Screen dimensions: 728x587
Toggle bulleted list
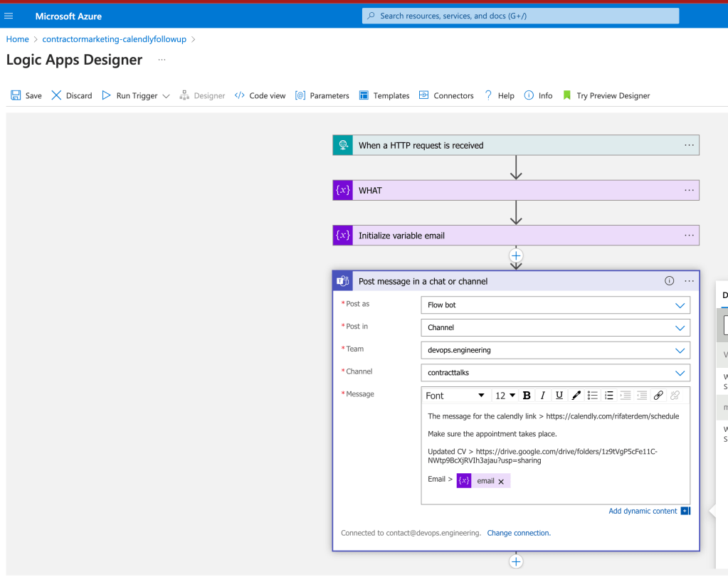coord(592,396)
